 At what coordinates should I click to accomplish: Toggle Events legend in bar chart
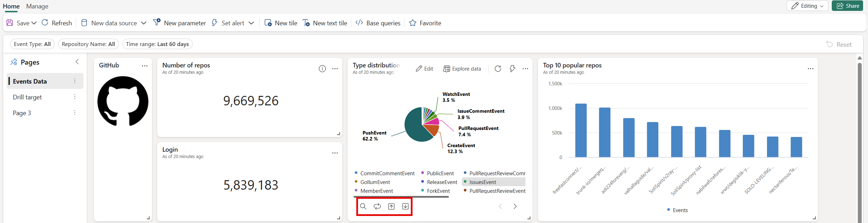pyautogui.click(x=679, y=210)
